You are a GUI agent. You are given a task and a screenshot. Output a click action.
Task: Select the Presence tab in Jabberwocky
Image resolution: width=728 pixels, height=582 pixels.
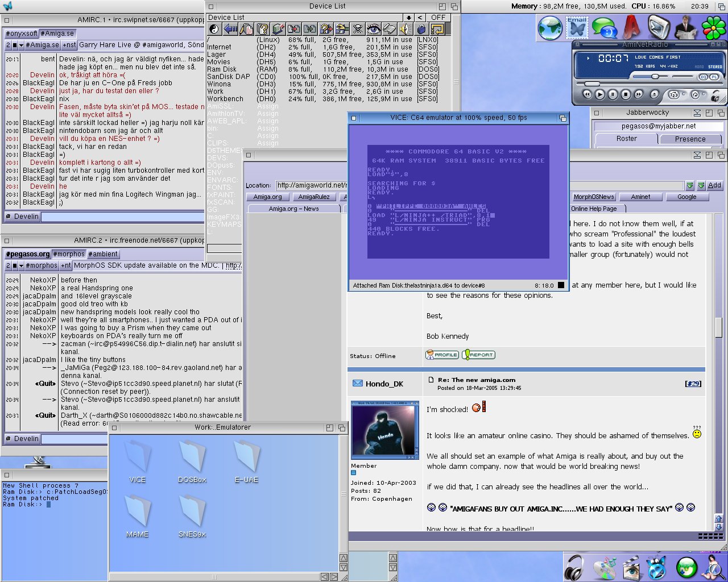coord(690,139)
